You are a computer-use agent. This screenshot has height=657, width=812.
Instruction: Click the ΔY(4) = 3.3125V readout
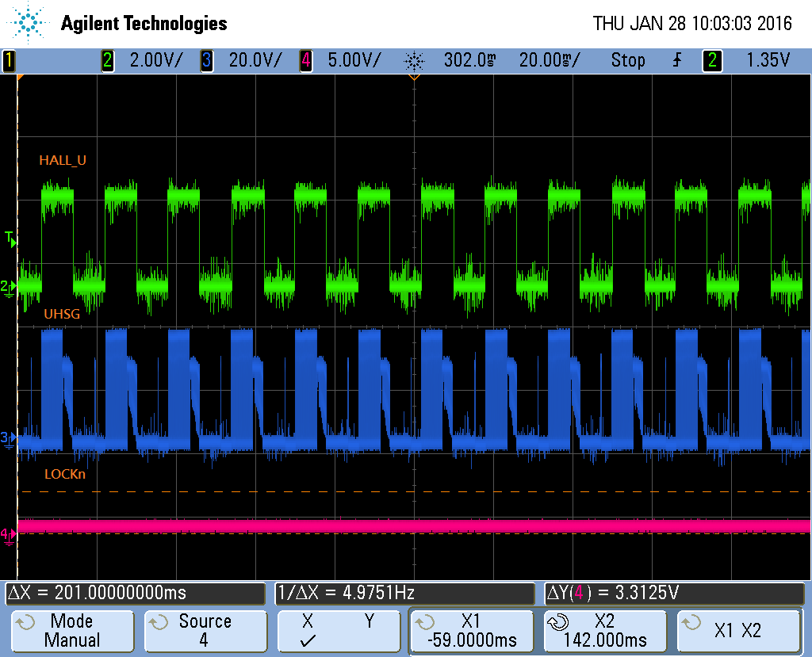[674, 593]
